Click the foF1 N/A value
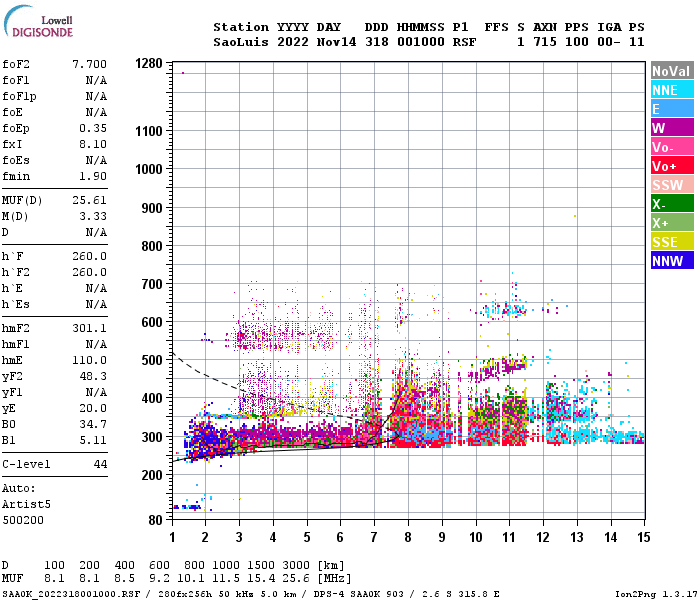This screenshot has width=700, height=600. tap(96, 80)
